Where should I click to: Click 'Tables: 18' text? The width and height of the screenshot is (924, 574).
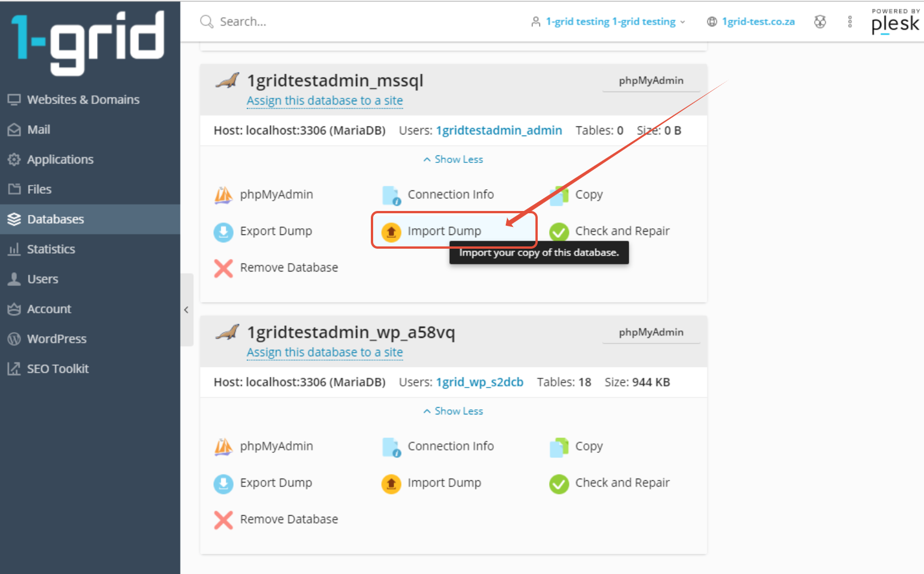point(564,382)
